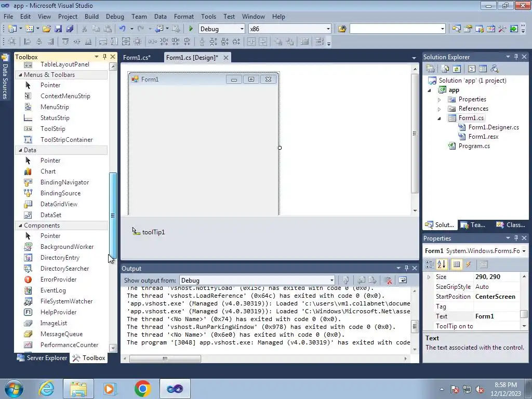The width and height of the screenshot is (532, 399).
Task: Click the Save All toolbar icon
Action: coord(70,29)
